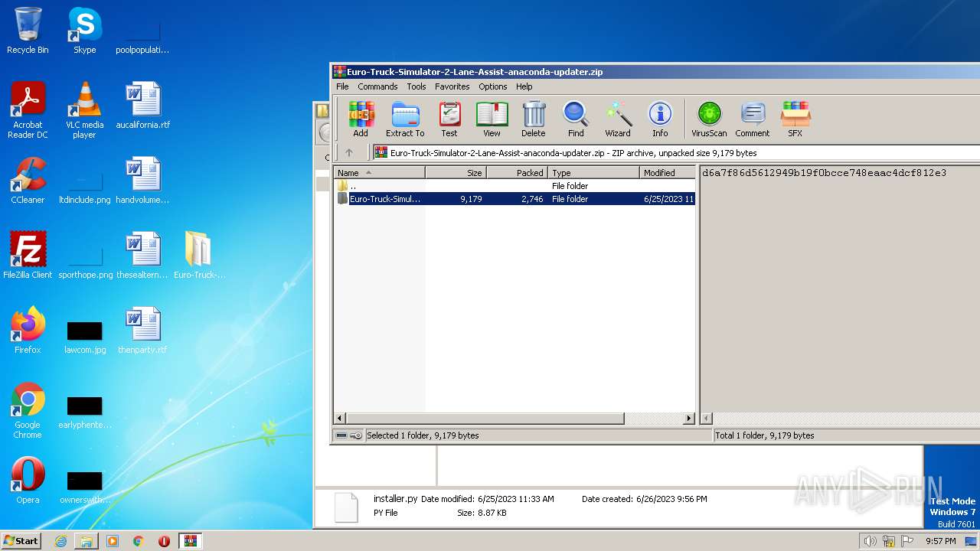Screen dimensions: 980x551
Task: Click the Add toolbar icon in WinRAR
Action: click(x=361, y=119)
